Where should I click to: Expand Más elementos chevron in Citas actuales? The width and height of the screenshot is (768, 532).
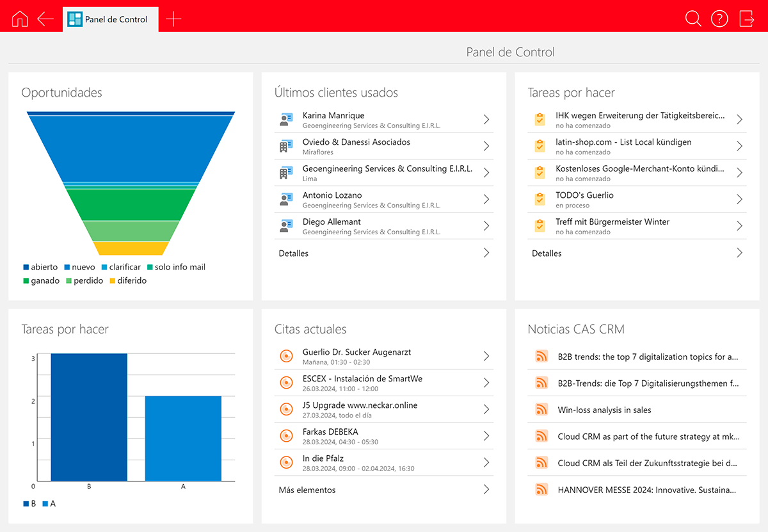tap(486, 490)
